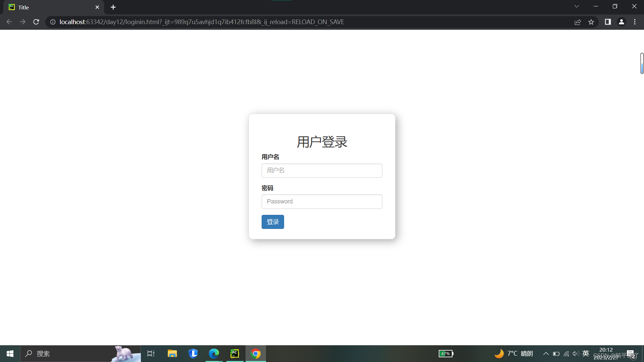Viewport: 644px width, 362px height.
Task: Reload the login page
Action: pos(36,22)
